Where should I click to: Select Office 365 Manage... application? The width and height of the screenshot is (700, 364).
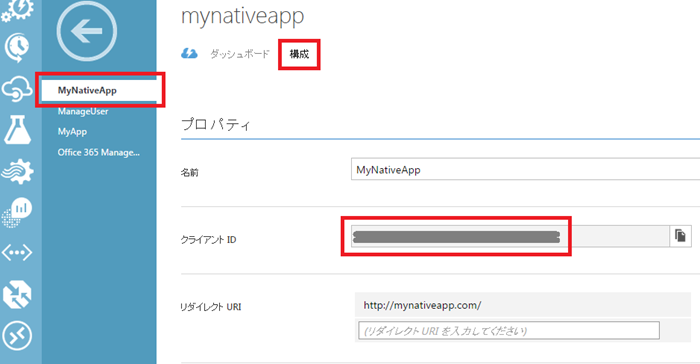point(98,152)
